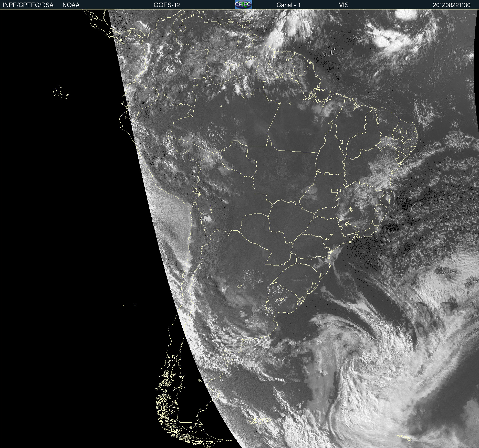Click the INPE/CPTEC/DSA header text
The height and width of the screenshot is (448, 479).
click(28, 5)
